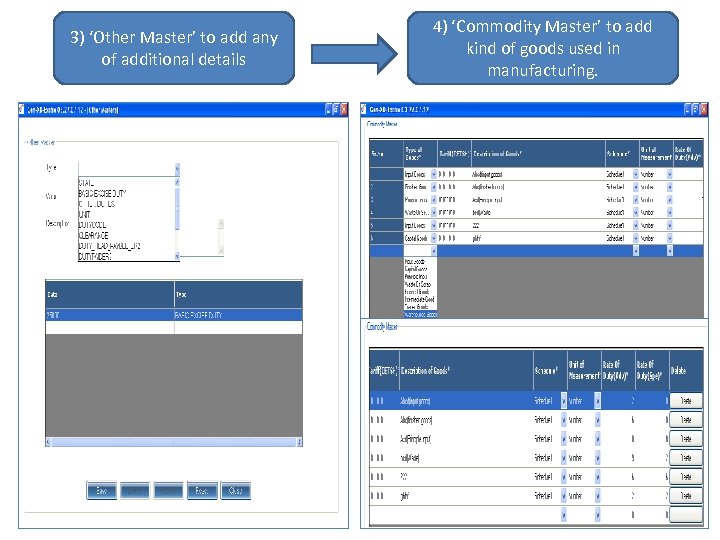The height and width of the screenshot is (540, 720).
Task: Open the Type dropdown arrow in Other Master
Action: pyautogui.click(x=177, y=169)
